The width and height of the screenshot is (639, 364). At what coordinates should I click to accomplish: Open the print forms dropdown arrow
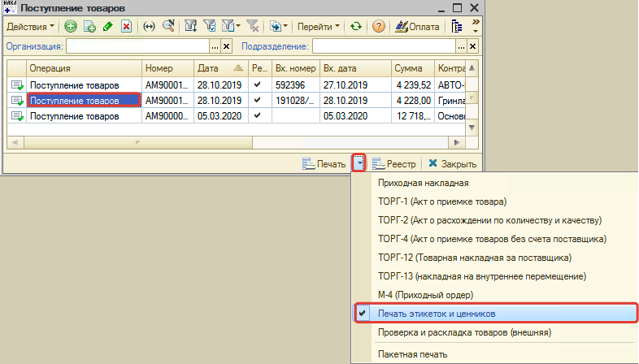coord(359,163)
